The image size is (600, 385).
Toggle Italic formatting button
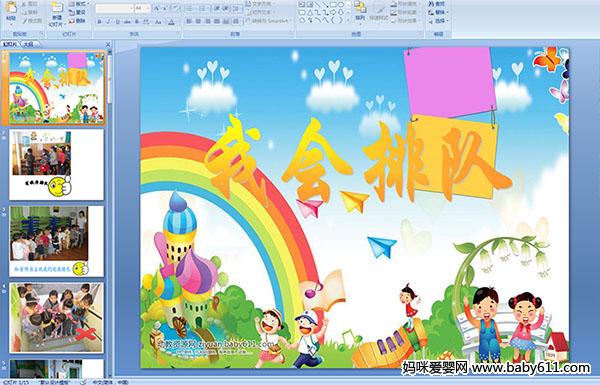coord(108,22)
